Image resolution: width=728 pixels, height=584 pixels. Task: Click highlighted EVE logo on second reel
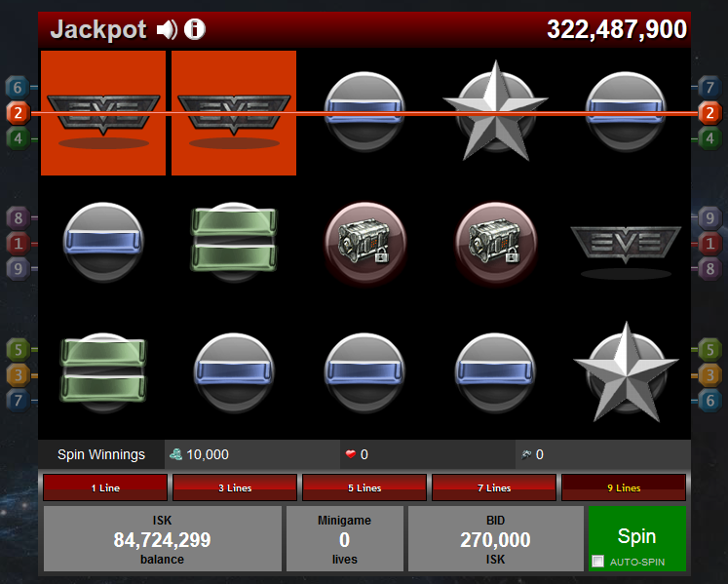[234, 113]
